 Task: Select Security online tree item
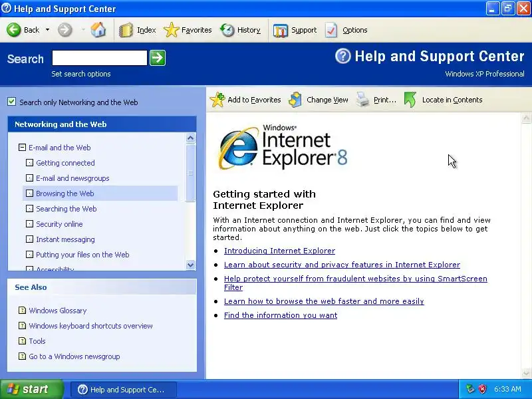point(59,224)
